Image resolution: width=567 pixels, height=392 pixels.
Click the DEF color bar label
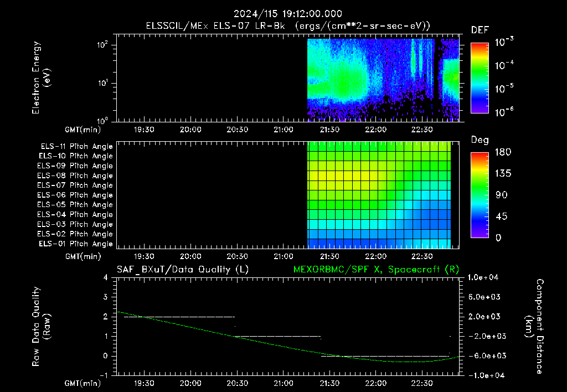[480, 30]
